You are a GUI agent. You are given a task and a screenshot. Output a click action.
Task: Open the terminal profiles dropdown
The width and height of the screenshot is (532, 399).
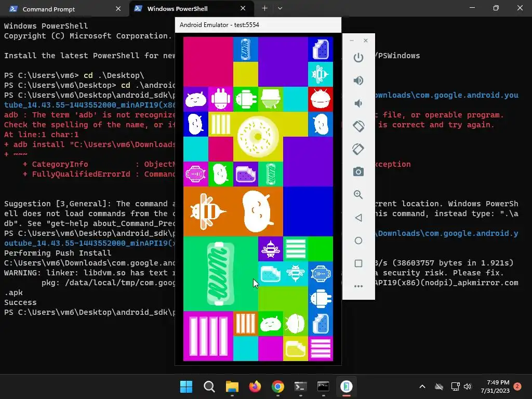[x=280, y=8]
